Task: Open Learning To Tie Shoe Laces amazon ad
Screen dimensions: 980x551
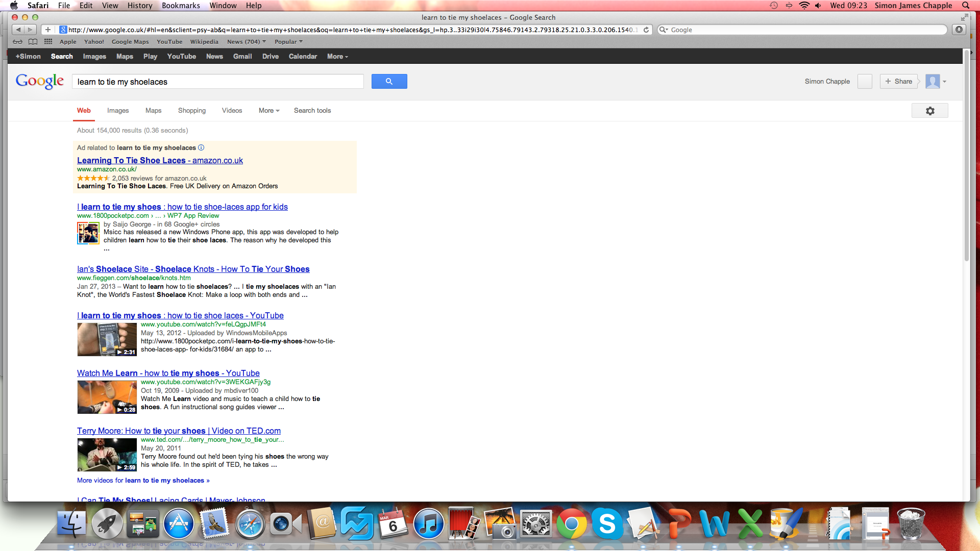Action: [x=160, y=160]
